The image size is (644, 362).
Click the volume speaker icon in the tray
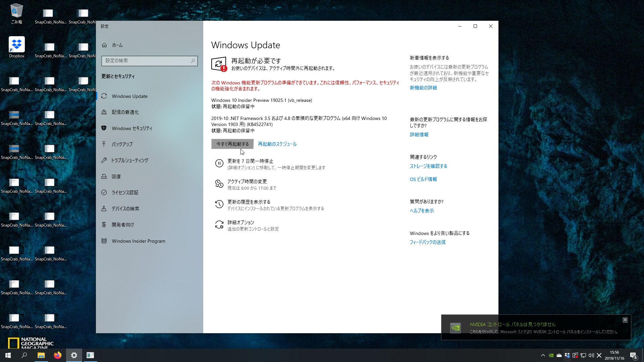point(591,356)
